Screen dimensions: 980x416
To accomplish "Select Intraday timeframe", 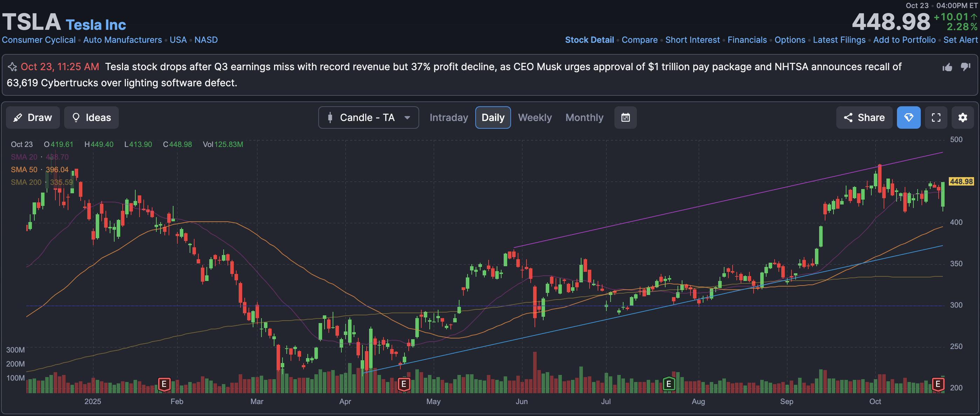I will coord(449,118).
